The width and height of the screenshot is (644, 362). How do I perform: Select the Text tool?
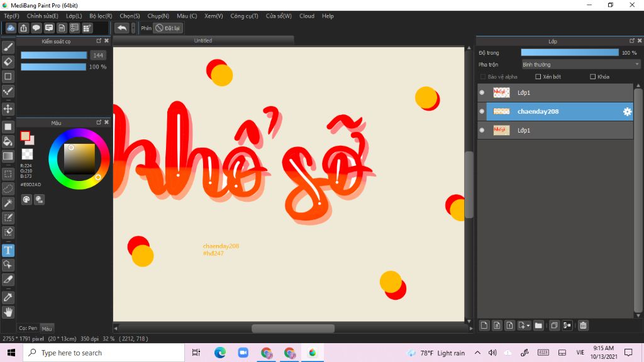click(8, 250)
